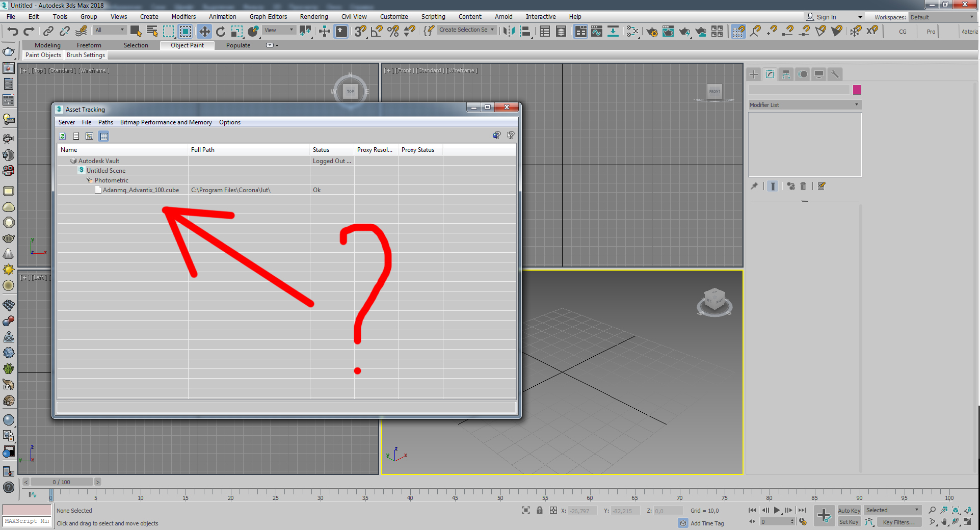Activate the Bind to Space Warp tool
Screen dimensions: 980x530
[x=81, y=31]
